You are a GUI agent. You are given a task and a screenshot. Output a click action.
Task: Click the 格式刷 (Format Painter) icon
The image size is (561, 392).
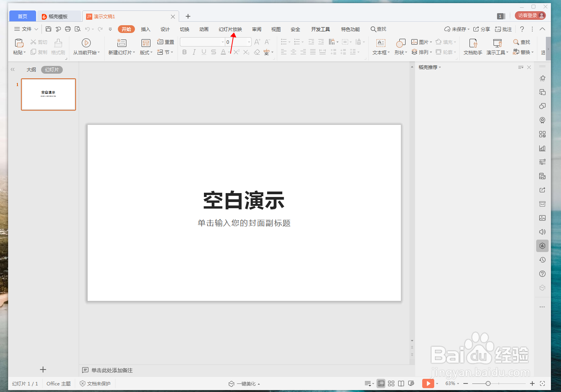(x=58, y=47)
